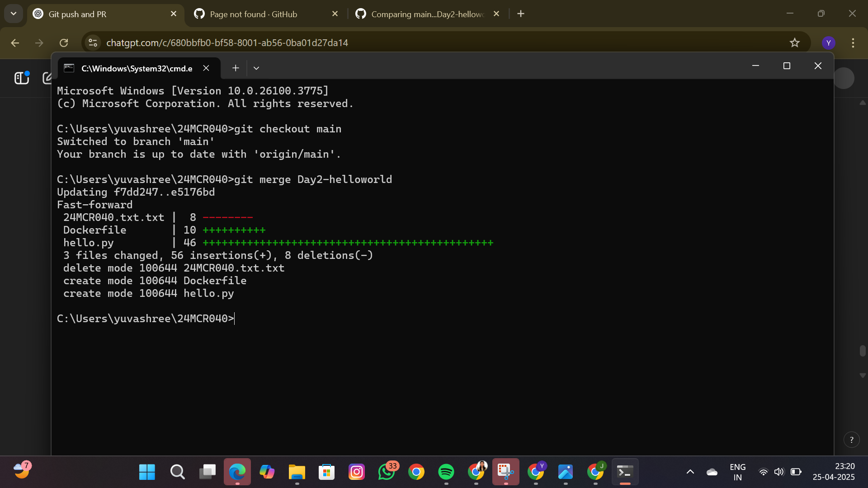Switch to 'Comparing main...Day2-helloworld' Chrome tab
Screen dimensions: 868x488
pos(428,14)
